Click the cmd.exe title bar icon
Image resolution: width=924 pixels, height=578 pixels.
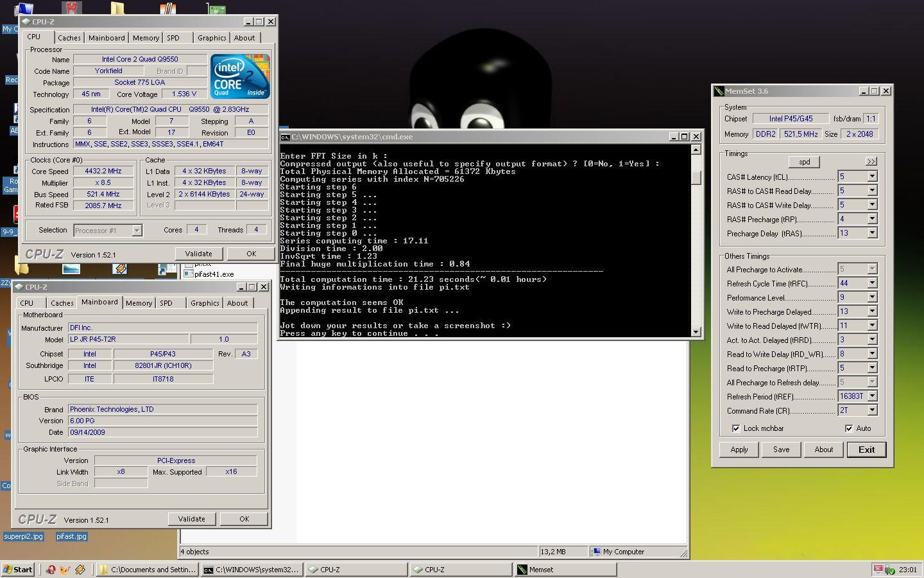[x=285, y=137]
